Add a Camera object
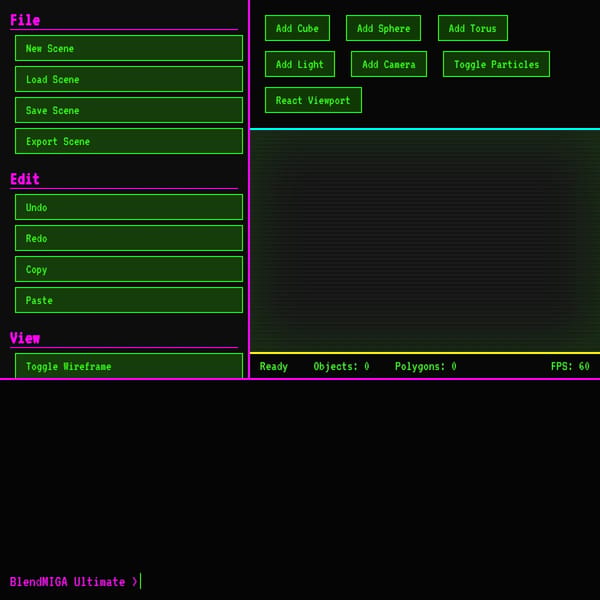Viewport: 600px width, 600px height. (x=389, y=64)
